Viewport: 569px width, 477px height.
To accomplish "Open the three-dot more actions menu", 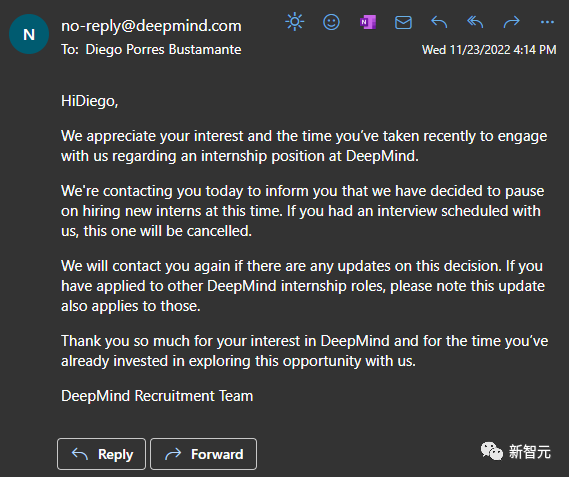I will tap(547, 23).
